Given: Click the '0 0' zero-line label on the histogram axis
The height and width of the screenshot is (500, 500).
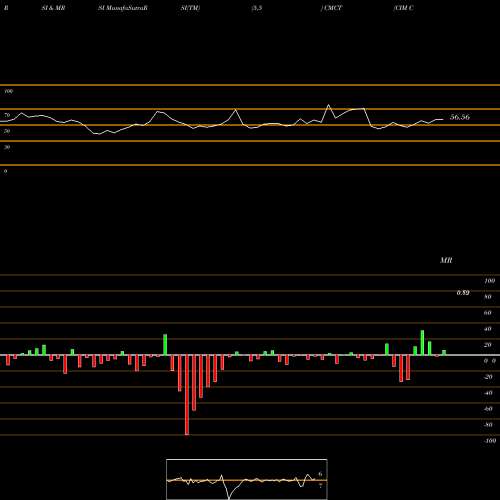Looking at the screenshot, I should coord(490,361).
